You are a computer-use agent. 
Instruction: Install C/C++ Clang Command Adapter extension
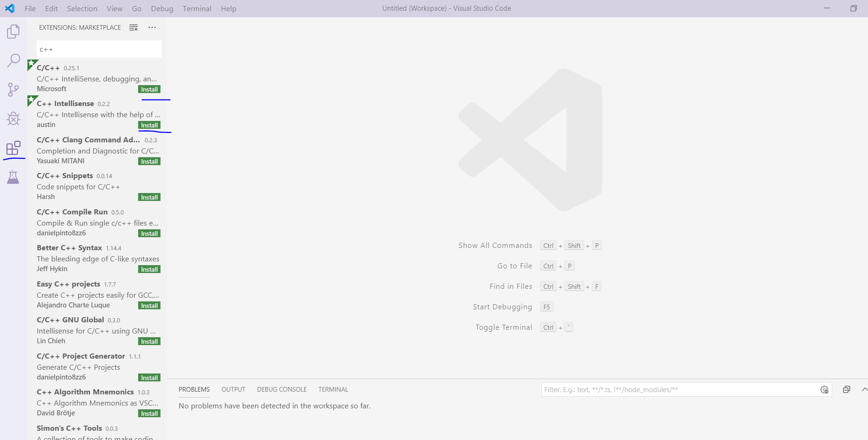(149, 161)
